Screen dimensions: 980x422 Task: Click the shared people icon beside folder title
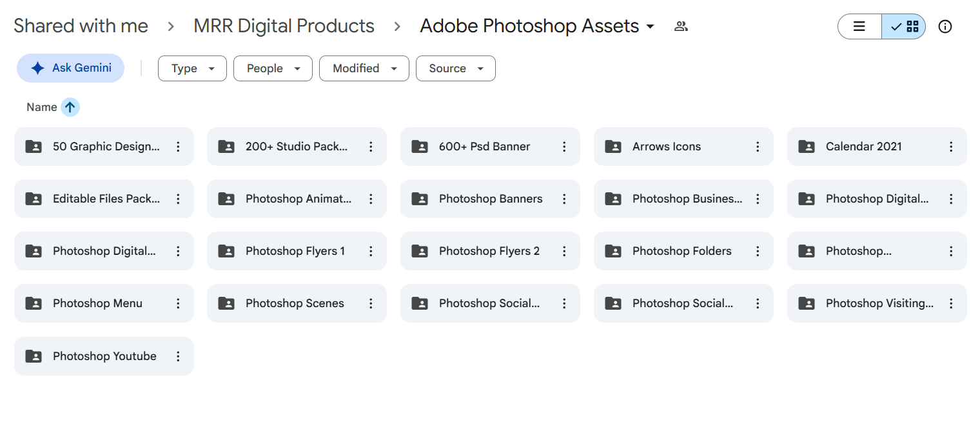point(681,26)
